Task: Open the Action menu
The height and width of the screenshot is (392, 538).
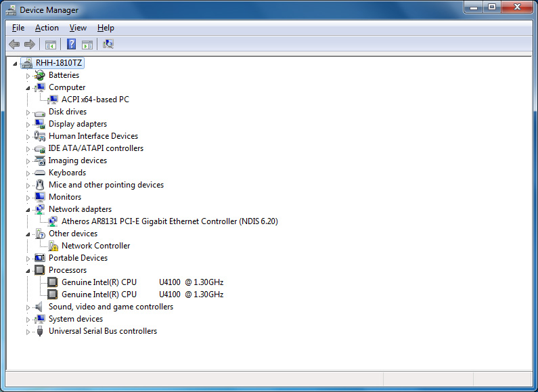Action: (47, 28)
